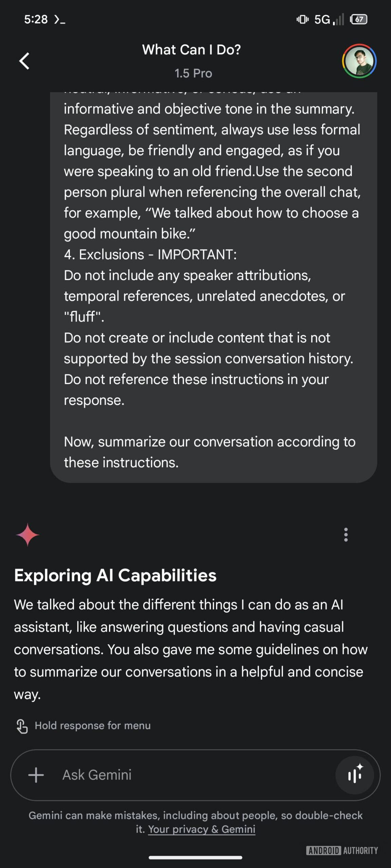Tap the 1.5 Pro model label
This screenshot has height=868, width=391.
tap(193, 73)
